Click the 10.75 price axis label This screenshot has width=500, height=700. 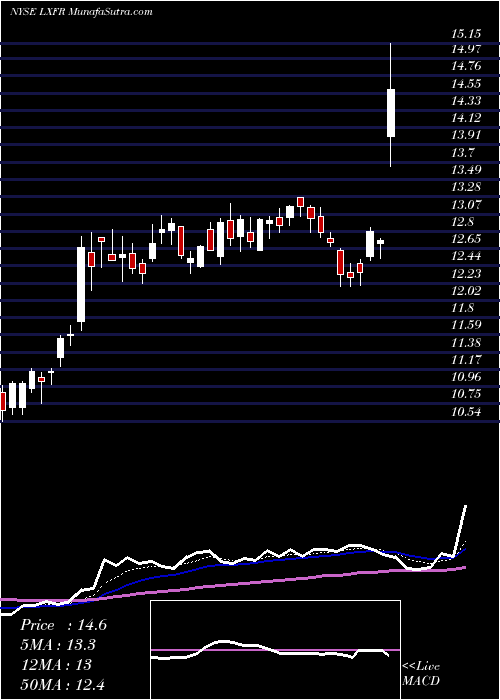[x=466, y=394]
